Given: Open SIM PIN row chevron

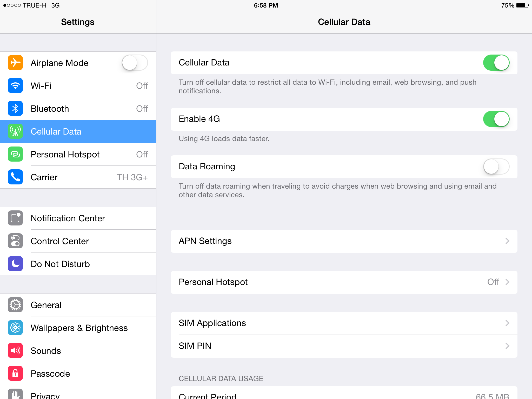Looking at the screenshot, I should (x=507, y=346).
